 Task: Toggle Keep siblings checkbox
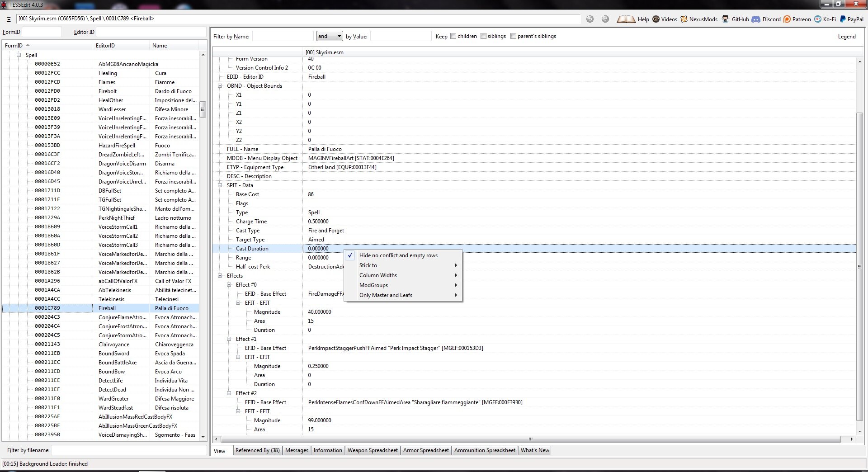coord(483,36)
